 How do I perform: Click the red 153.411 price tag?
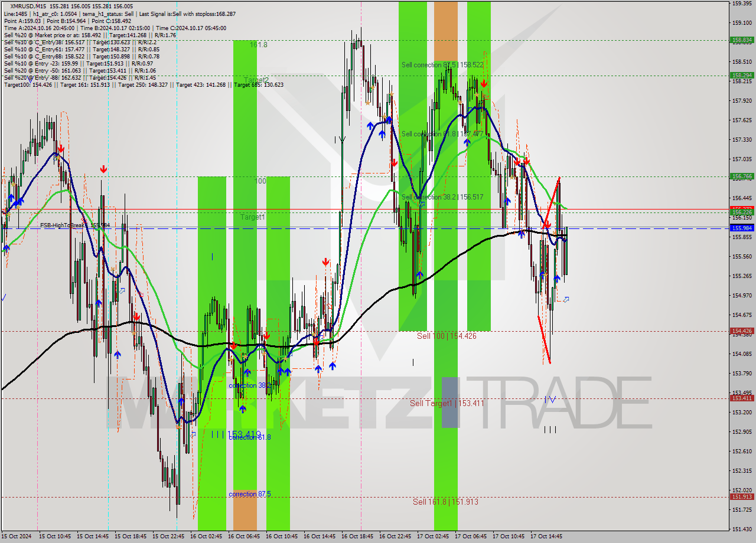click(x=742, y=398)
